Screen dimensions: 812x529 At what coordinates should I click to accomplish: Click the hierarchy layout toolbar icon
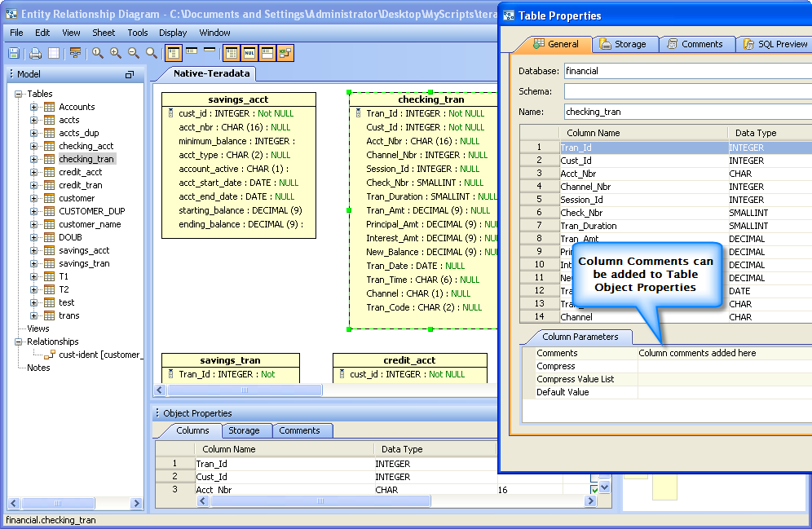[75, 53]
